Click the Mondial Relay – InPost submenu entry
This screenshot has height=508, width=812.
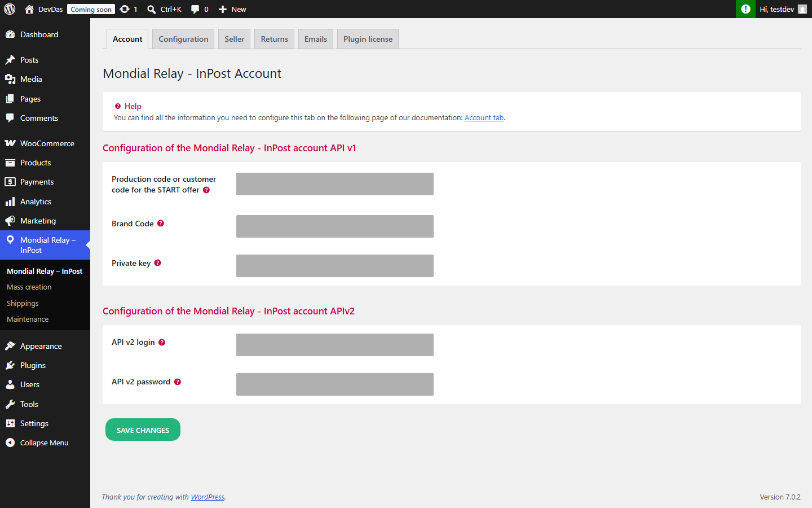click(45, 271)
